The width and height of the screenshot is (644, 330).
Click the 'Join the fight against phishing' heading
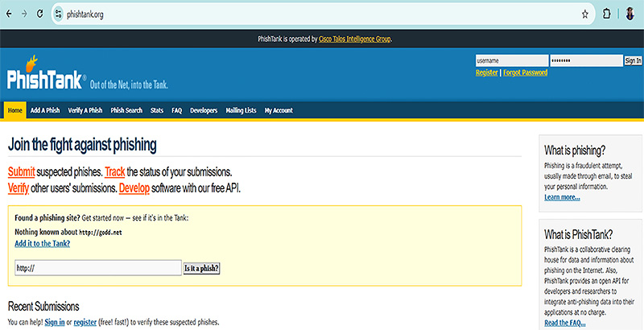click(82, 145)
